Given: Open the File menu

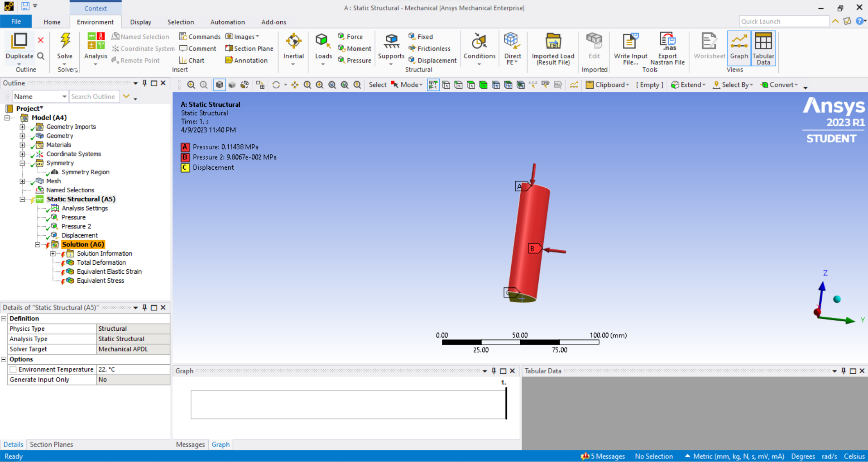Looking at the screenshot, I should pyautogui.click(x=16, y=22).
